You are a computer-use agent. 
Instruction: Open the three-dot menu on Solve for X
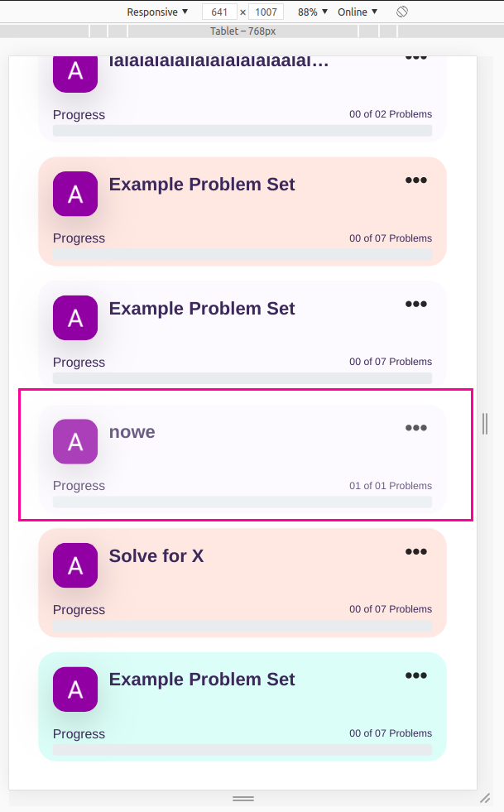[x=415, y=551]
